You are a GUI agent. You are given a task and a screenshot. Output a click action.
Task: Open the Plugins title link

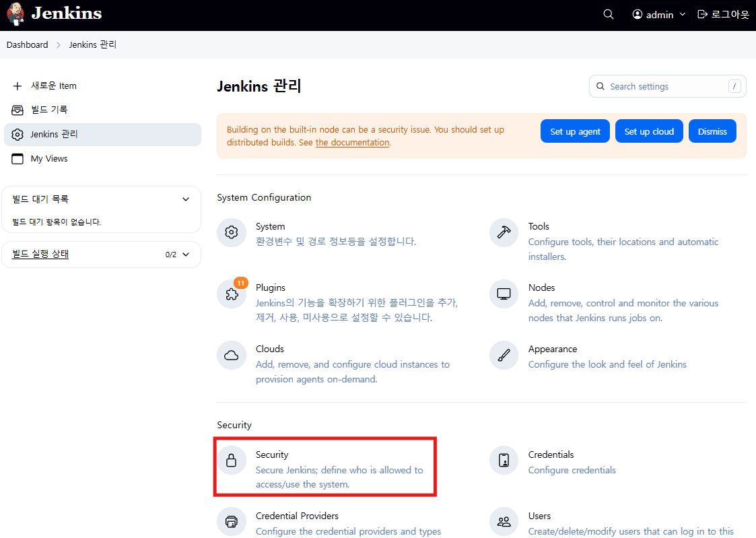271,288
